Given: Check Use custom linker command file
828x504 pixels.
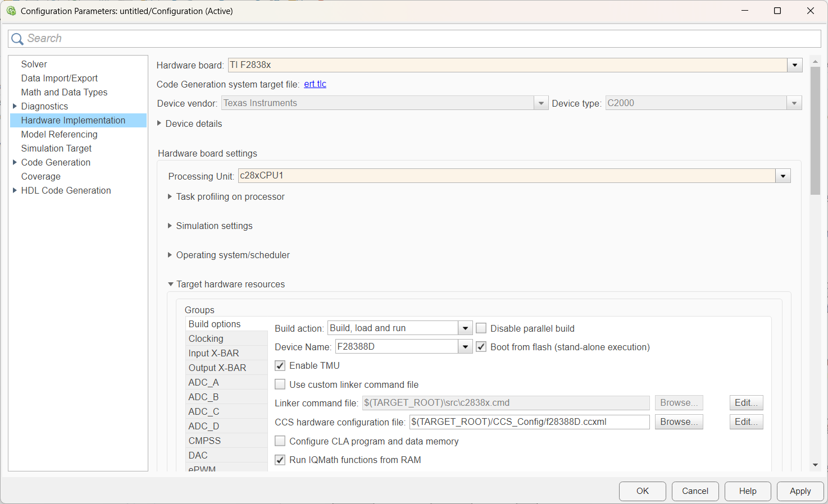Looking at the screenshot, I should (280, 384).
